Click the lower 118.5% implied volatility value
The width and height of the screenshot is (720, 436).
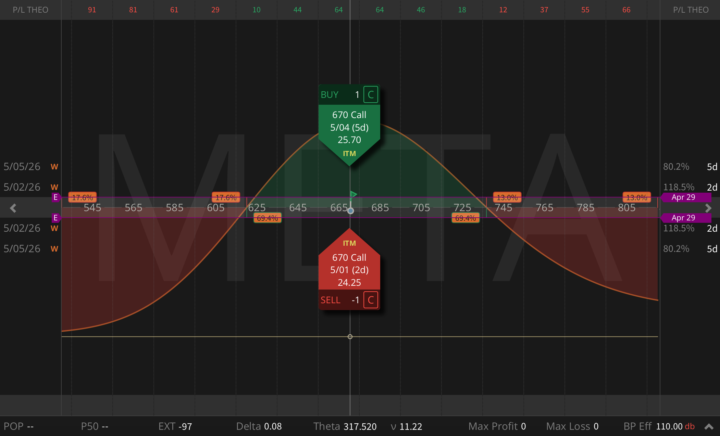(678, 228)
